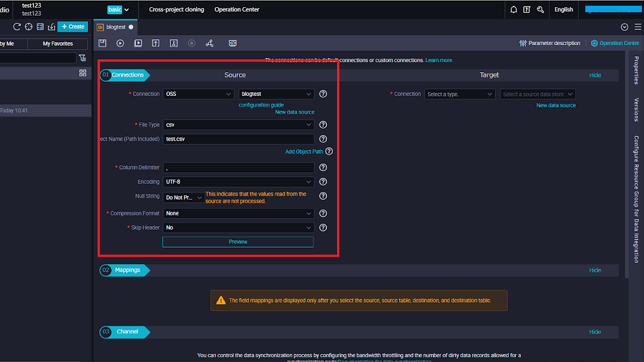644x362 pixels.
Task: Open target Connection 'Select a type' dropdown
Action: coord(459,94)
